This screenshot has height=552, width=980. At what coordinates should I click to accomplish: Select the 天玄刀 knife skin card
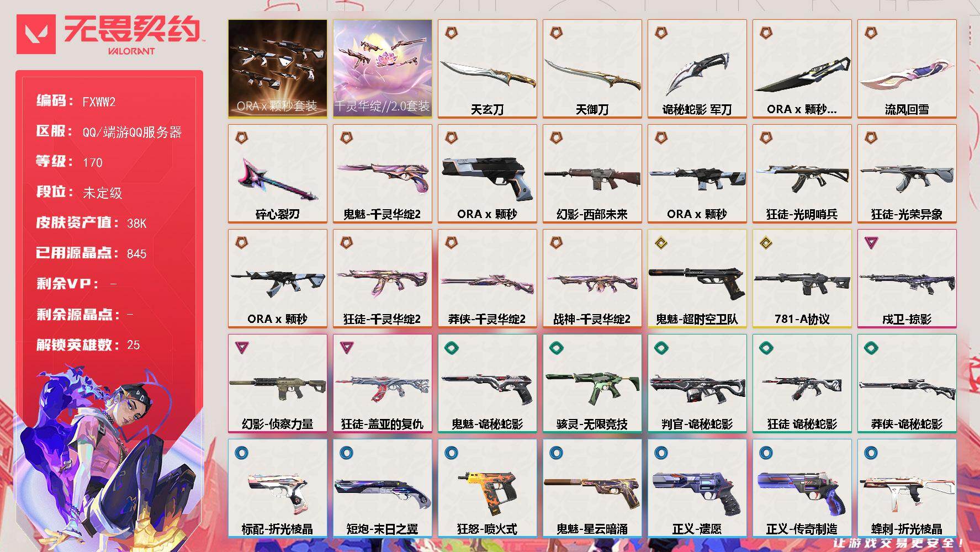click(x=487, y=68)
